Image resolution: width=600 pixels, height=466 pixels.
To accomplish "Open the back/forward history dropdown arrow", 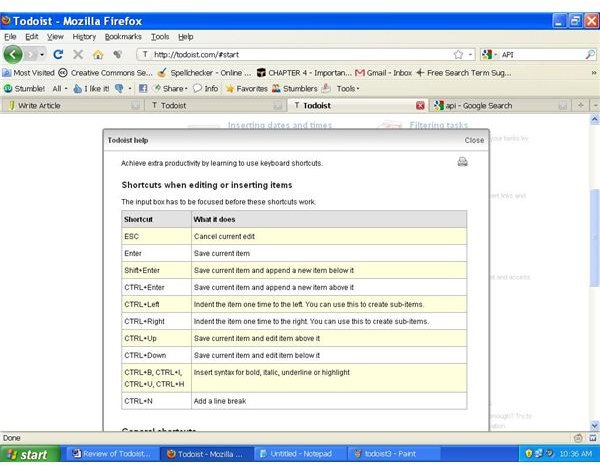I will tap(42, 55).
